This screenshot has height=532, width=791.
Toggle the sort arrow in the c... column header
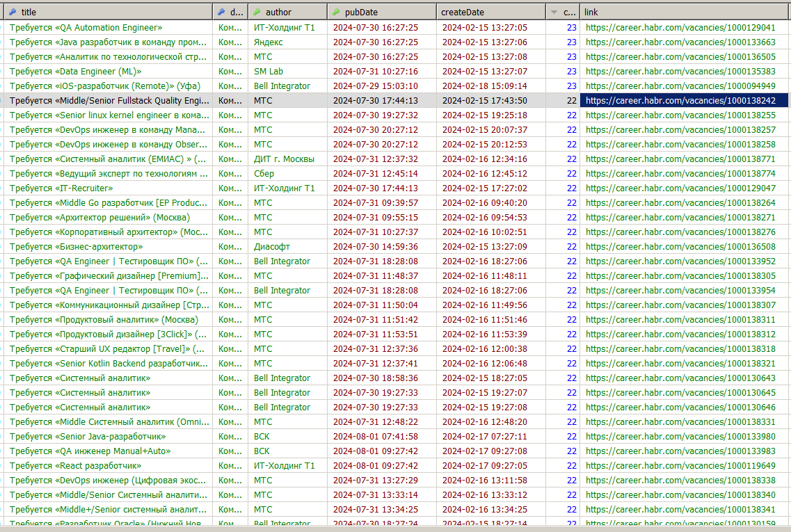click(554, 12)
